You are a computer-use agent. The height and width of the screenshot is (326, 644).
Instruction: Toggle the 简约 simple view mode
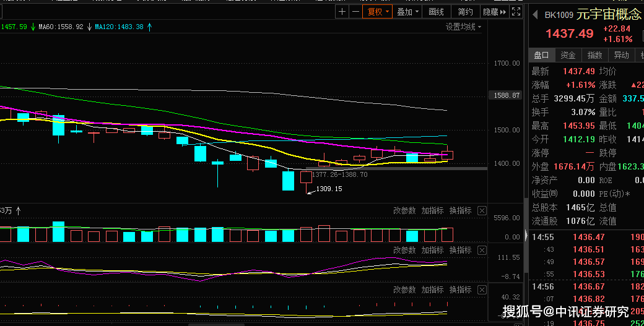pos(465,12)
